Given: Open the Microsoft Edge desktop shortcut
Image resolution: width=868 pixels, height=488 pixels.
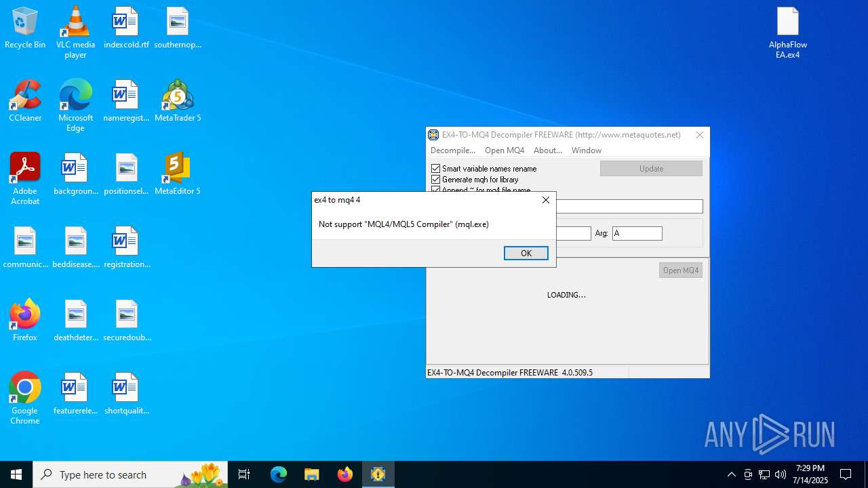Looking at the screenshot, I should [x=75, y=106].
